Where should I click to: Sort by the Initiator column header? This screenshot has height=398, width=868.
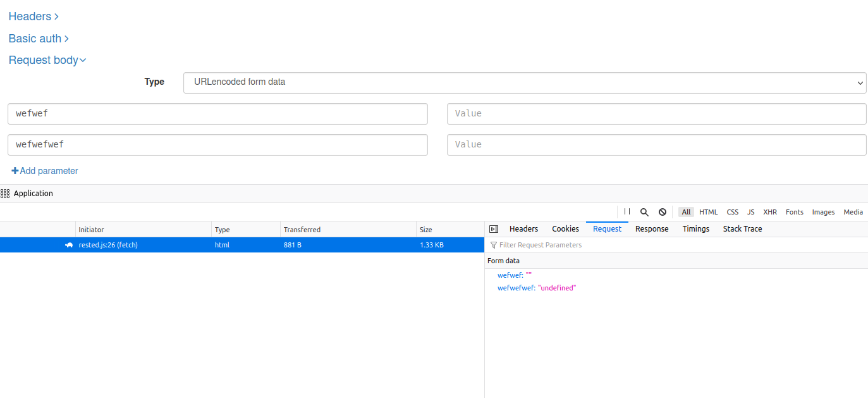point(144,230)
